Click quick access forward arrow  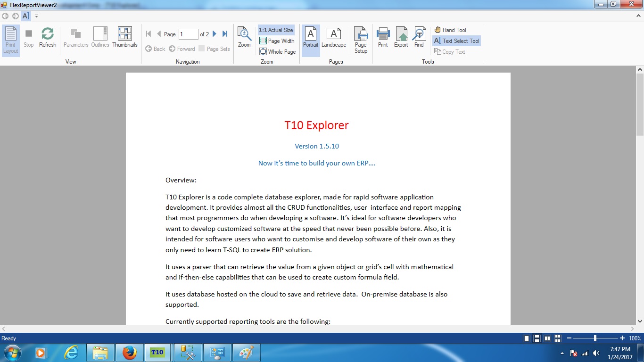pyautogui.click(x=16, y=16)
